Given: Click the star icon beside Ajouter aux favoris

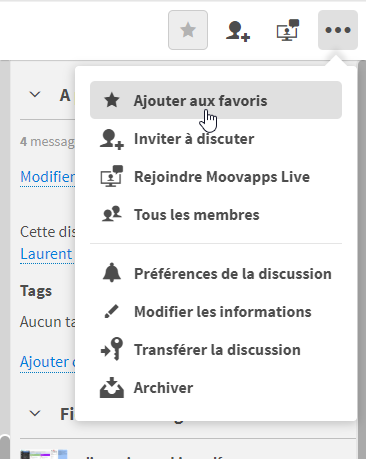Looking at the screenshot, I should pyautogui.click(x=112, y=100).
